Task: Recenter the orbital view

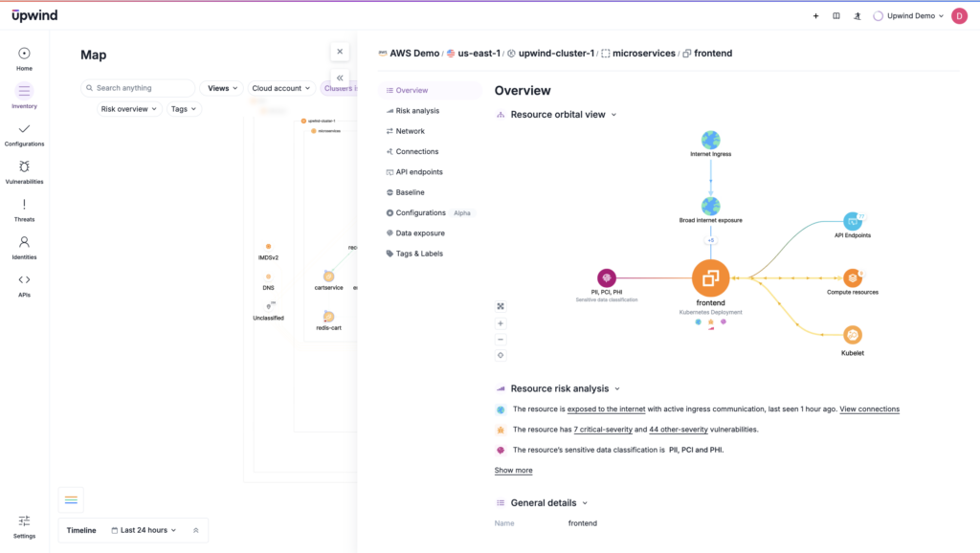Action: coord(501,356)
